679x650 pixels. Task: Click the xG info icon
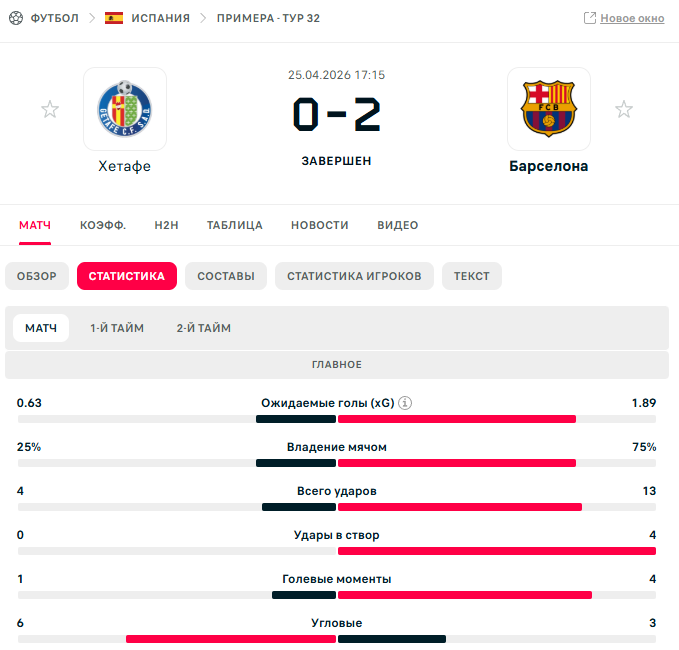click(x=405, y=403)
